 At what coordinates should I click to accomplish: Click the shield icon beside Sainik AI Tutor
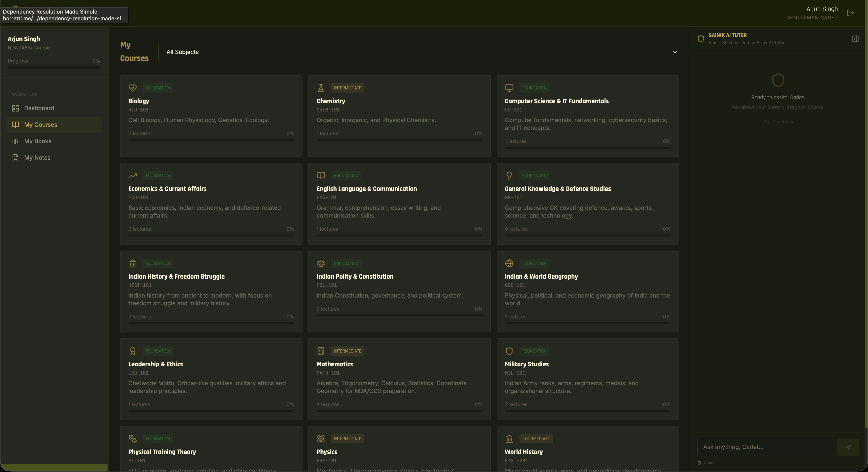(701, 39)
